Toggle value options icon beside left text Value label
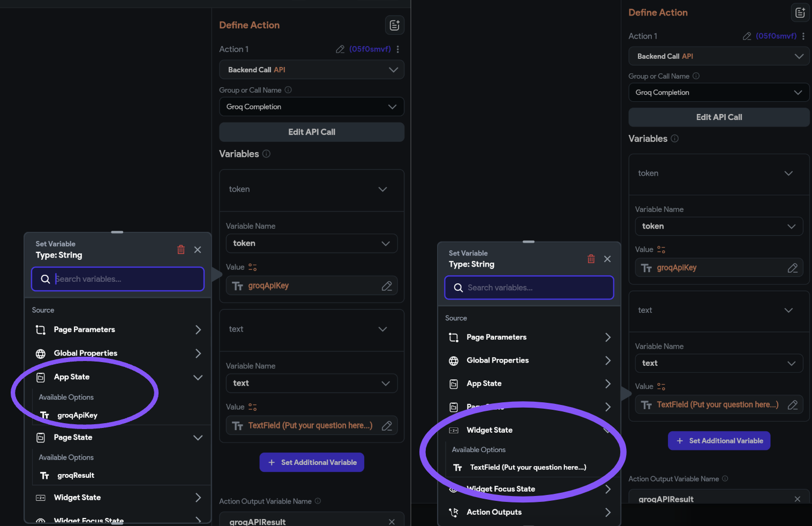Viewport: 812px width, 526px height. [253, 407]
